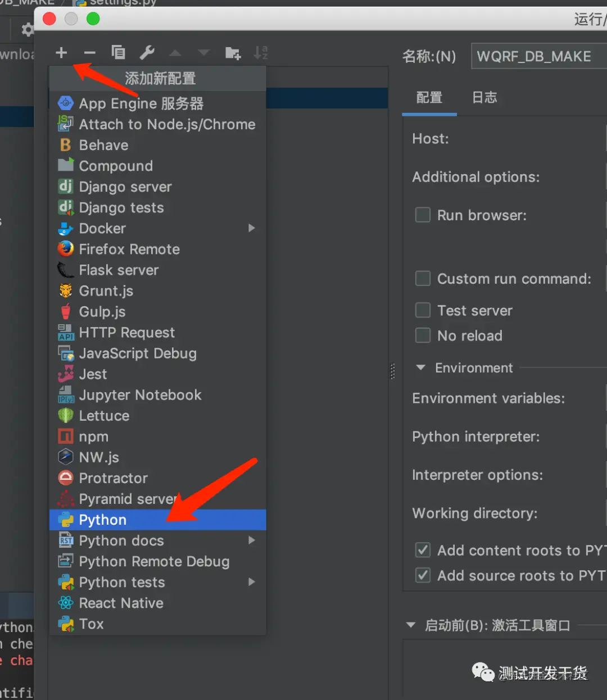Click the Django tests dj icon
The height and width of the screenshot is (700, 607).
click(x=66, y=207)
